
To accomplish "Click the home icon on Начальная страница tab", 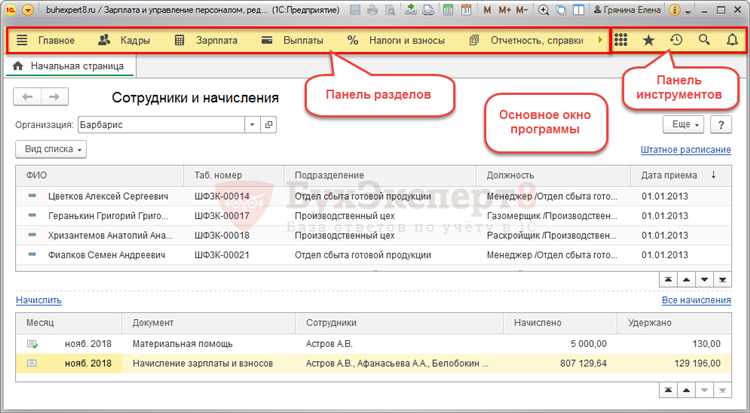I will [18, 66].
